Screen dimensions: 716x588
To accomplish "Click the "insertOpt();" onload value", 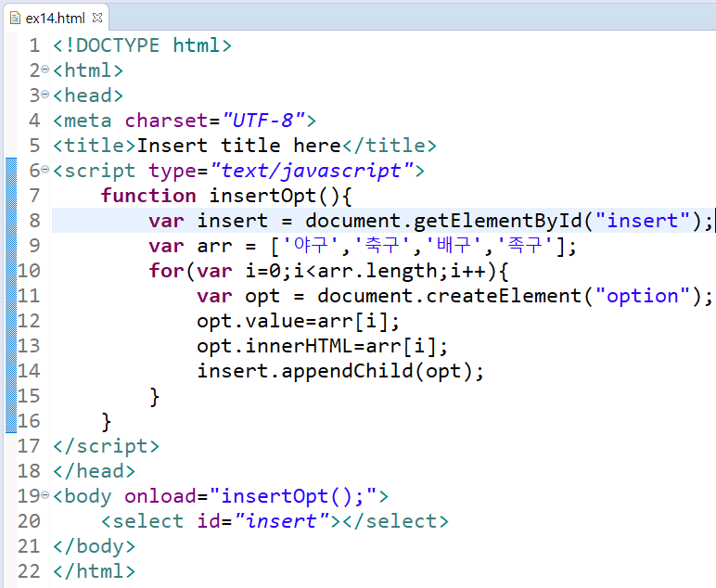I will click(x=293, y=496).
